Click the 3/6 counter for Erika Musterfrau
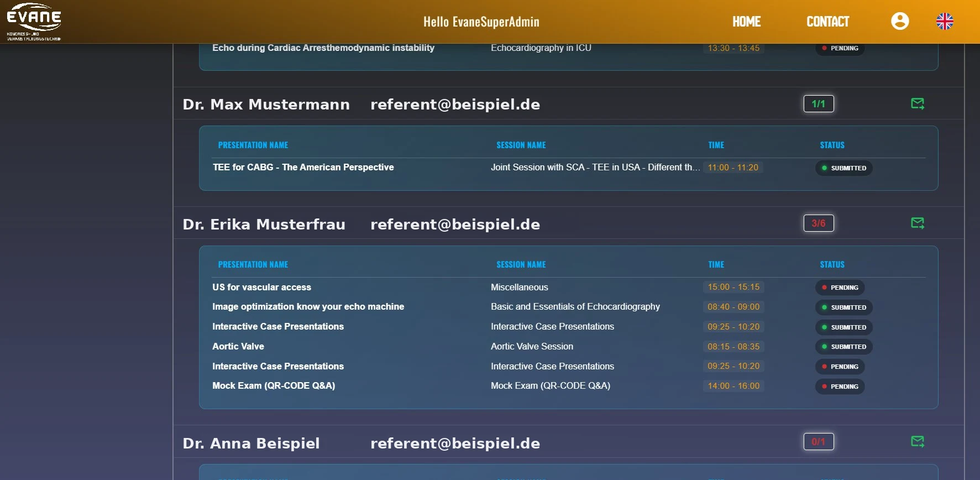This screenshot has width=980, height=480. [819, 223]
